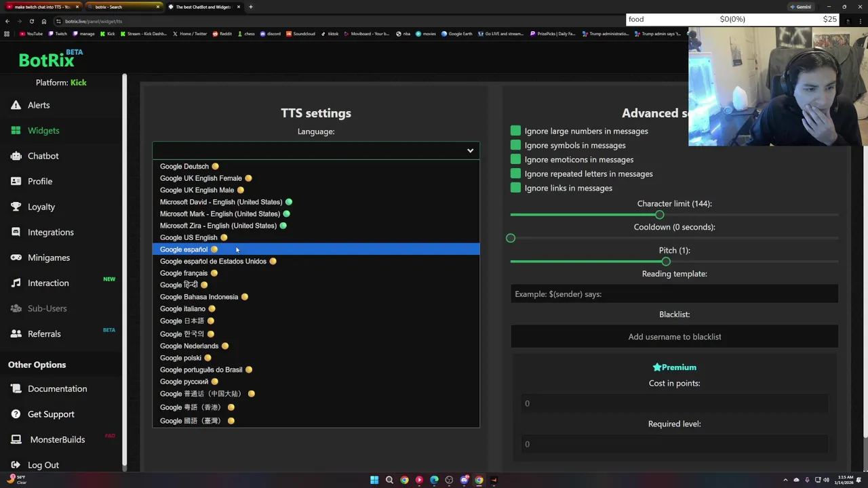Image resolution: width=868 pixels, height=488 pixels.
Task: Toggle Ignore emoticons in messages
Action: pos(515,159)
